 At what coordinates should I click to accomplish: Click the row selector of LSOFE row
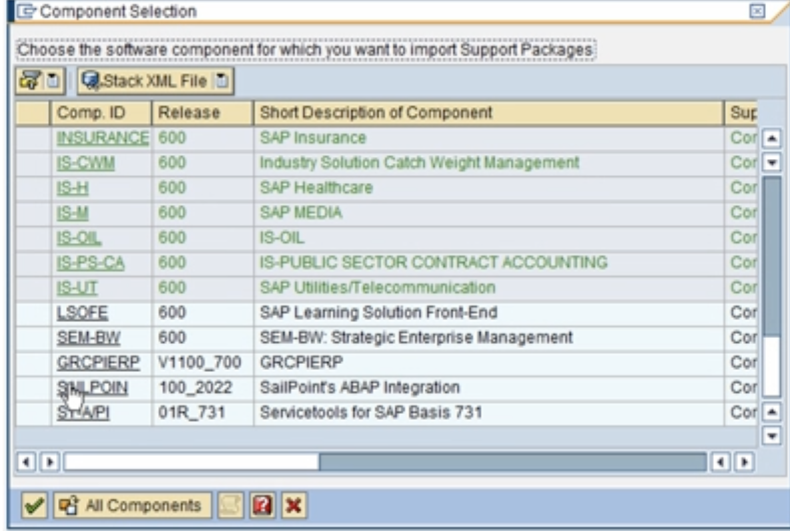[x=33, y=312]
